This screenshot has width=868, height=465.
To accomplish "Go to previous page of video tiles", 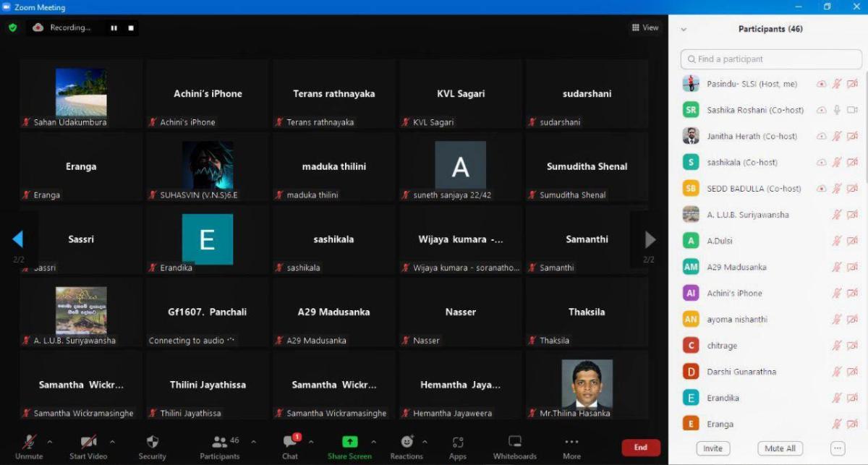I will 18,239.
